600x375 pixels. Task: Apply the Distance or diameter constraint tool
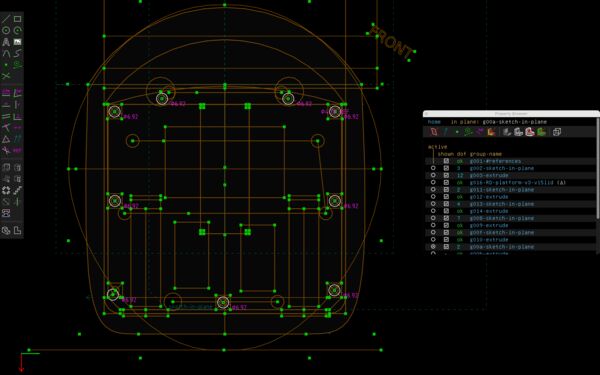pos(6,93)
